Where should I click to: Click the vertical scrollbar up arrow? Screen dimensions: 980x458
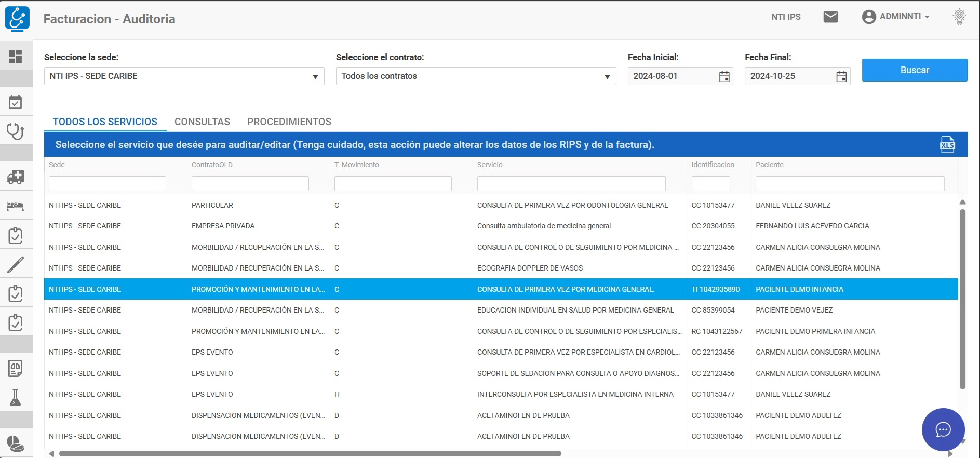click(962, 202)
